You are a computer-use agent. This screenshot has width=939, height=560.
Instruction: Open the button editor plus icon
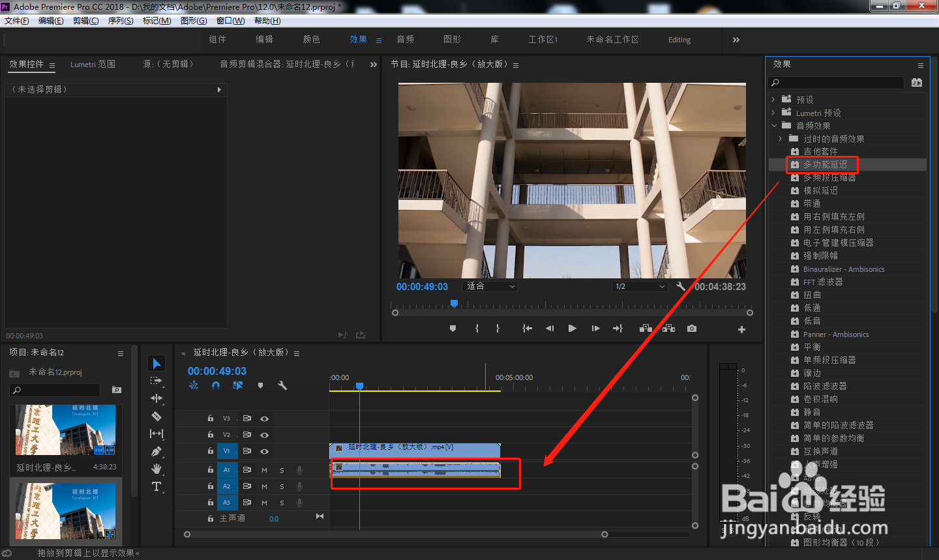[x=741, y=329]
